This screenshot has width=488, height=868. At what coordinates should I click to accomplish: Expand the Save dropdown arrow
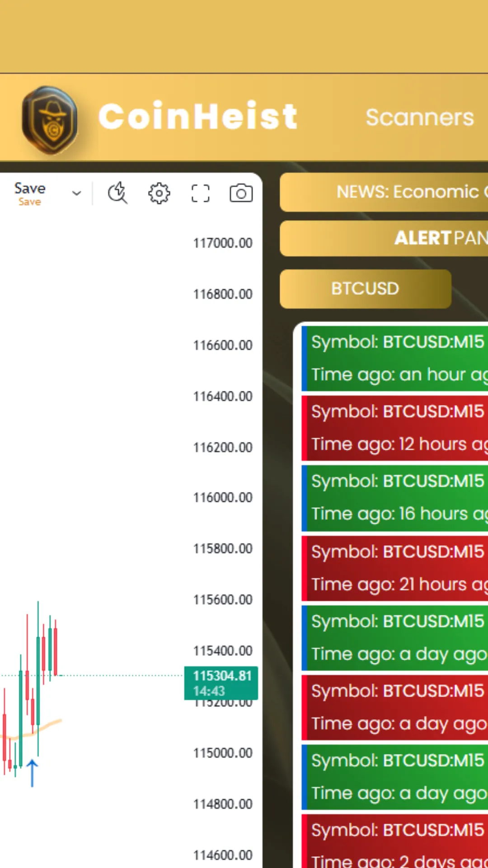(x=77, y=193)
